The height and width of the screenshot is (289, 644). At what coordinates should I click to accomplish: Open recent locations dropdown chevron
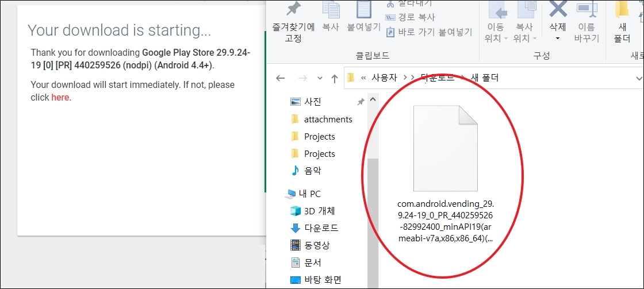[x=320, y=78]
